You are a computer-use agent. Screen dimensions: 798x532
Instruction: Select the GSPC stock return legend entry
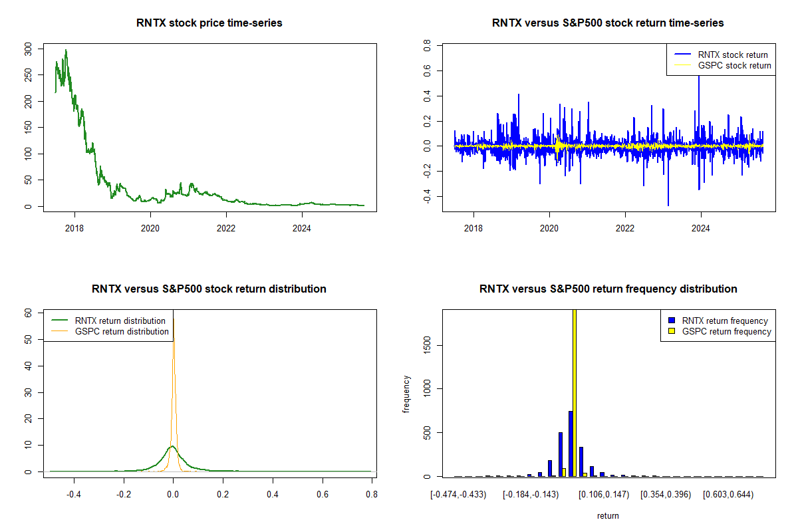[734, 66]
